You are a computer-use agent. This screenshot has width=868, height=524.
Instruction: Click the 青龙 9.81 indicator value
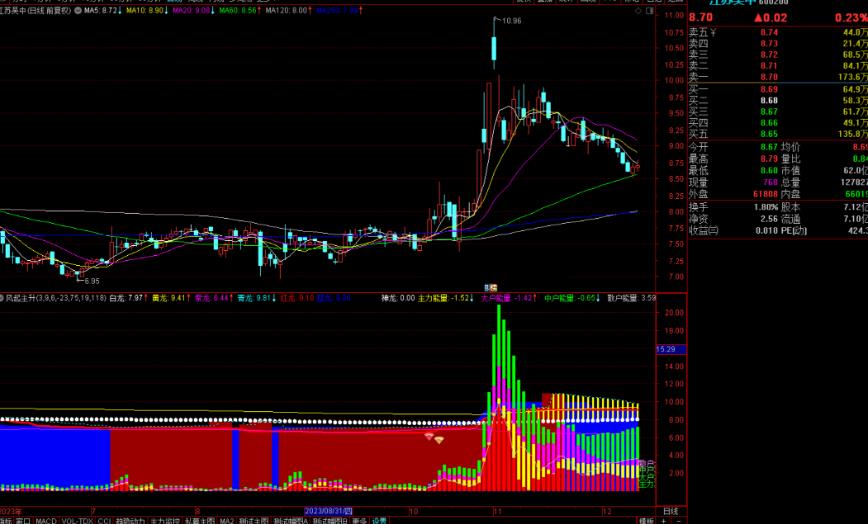256,298
